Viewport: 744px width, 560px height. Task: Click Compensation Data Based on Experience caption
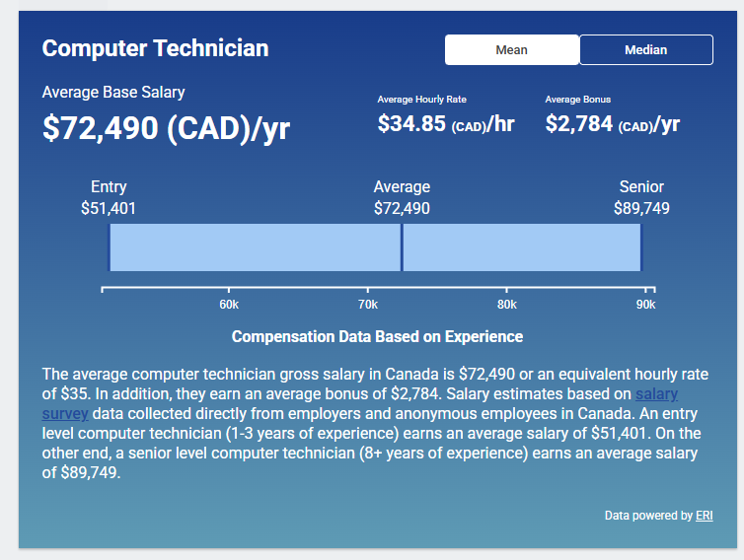377,336
